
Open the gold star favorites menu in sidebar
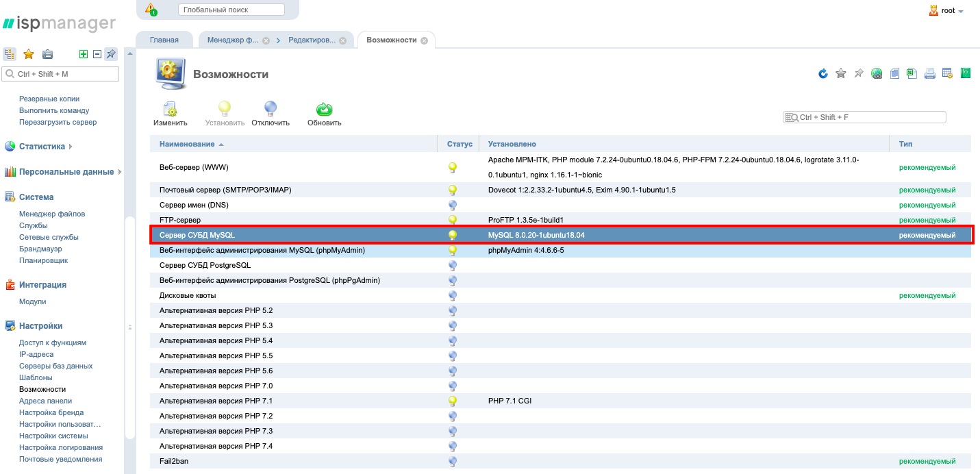(x=29, y=54)
